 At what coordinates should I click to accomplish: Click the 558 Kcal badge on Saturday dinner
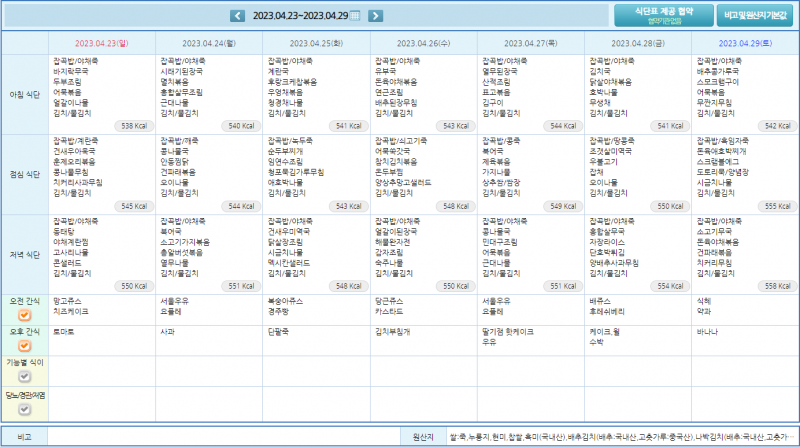point(776,285)
